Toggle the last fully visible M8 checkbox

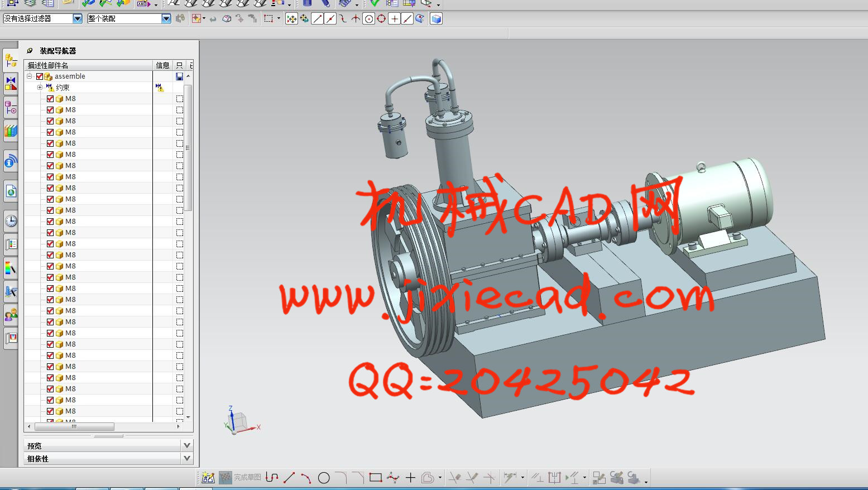pyautogui.click(x=50, y=411)
